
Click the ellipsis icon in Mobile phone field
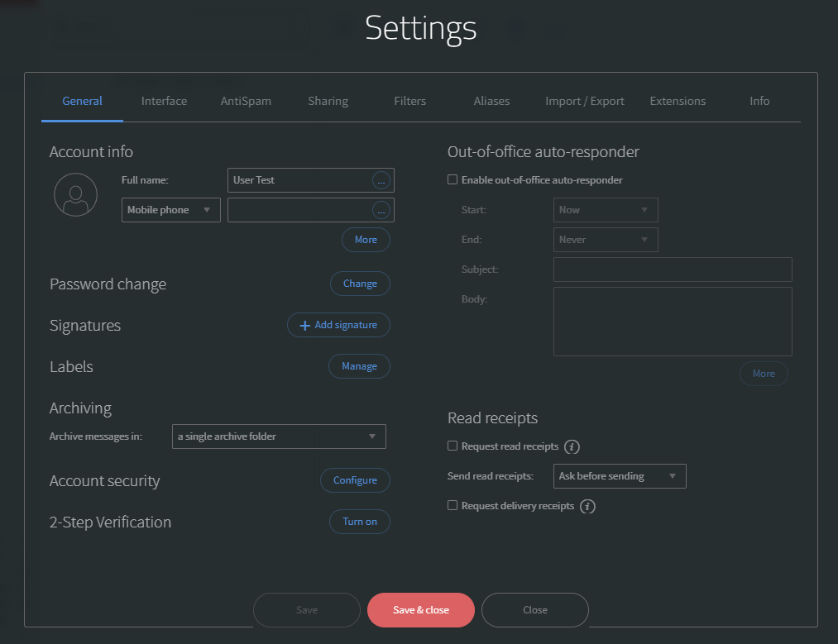(381, 210)
